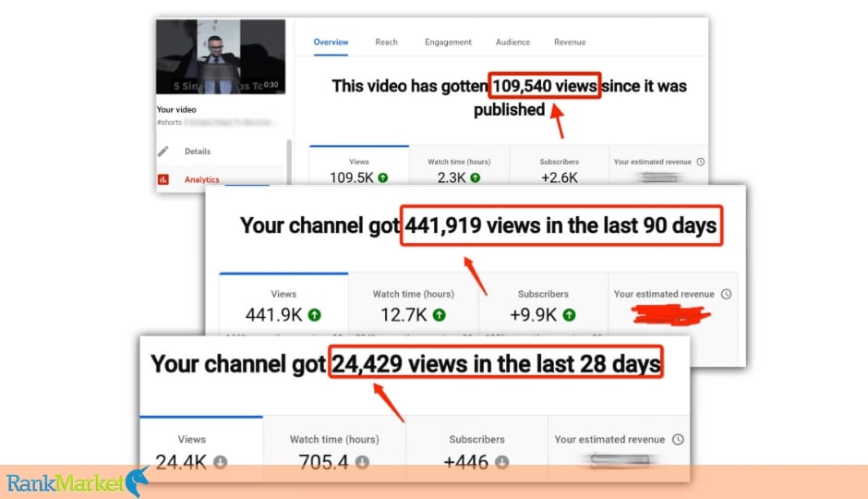The height and width of the screenshot is (499, 868).
Task: Open the Engagement tab
Action: [448, 43]
